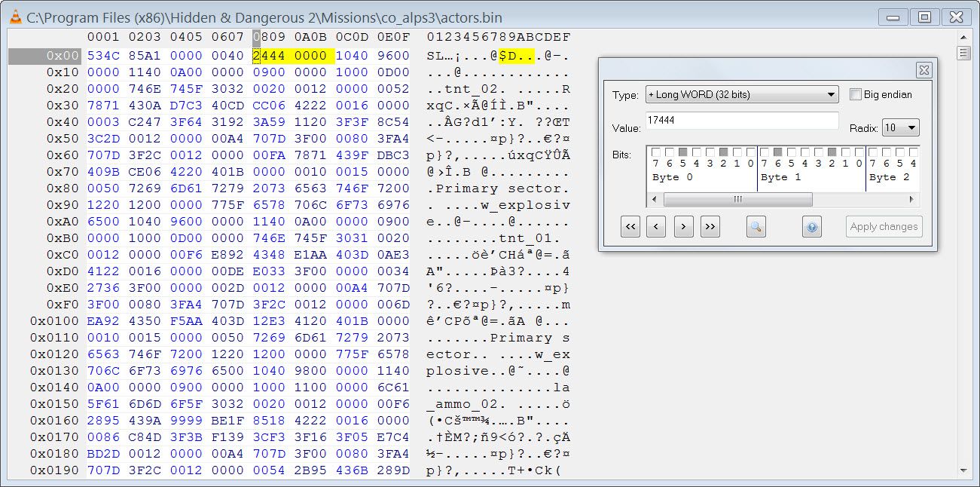
Task: Enable the Big endian checkbox
Action: [x=856, y=94]
